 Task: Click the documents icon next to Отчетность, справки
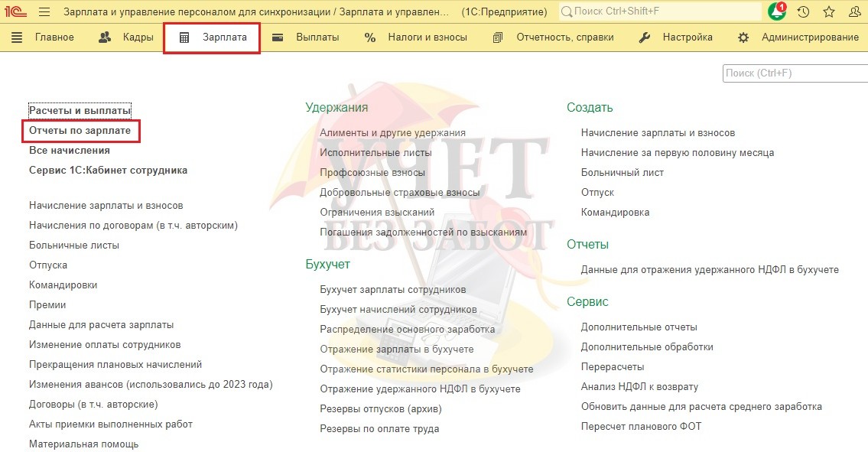pos(498,37)
